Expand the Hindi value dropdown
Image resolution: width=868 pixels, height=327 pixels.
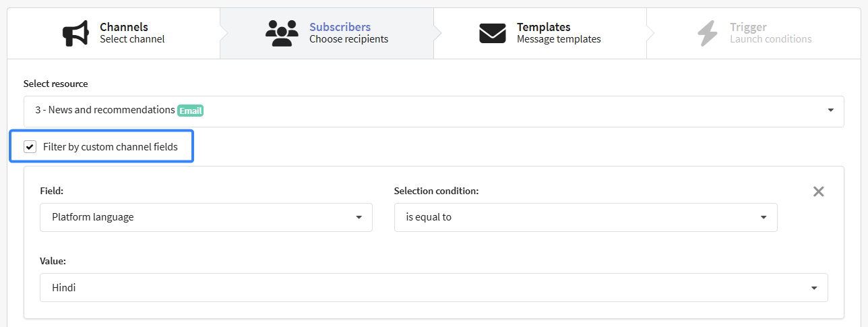pyautogui.click(x=434, y=287)
